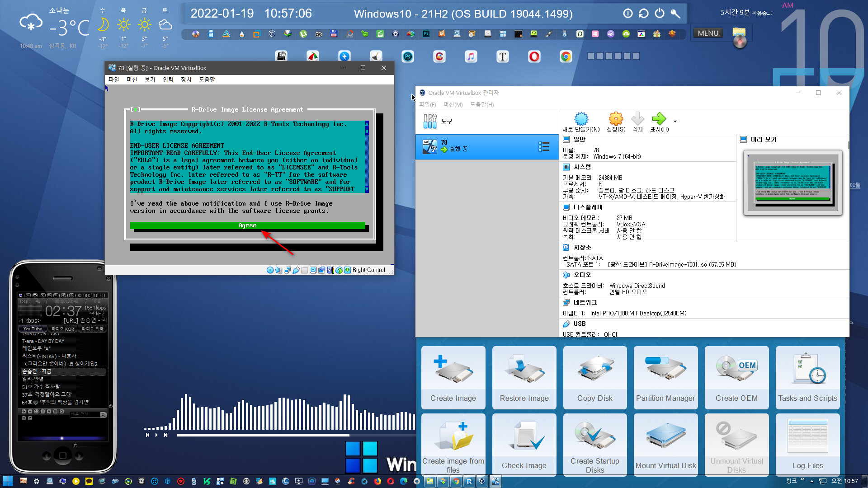Click the 삭제 (Discard) arrow icon
This screenshot has width=868, height=488.
point(637,122)
